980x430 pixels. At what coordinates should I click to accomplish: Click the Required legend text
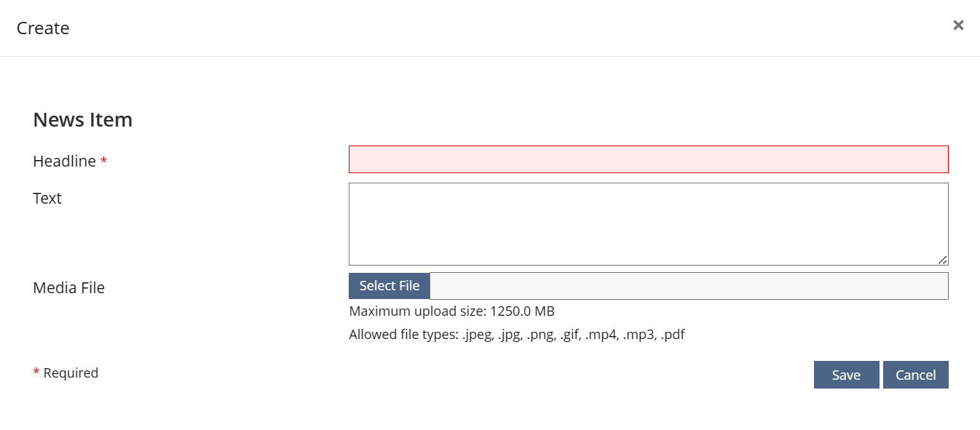71,373
